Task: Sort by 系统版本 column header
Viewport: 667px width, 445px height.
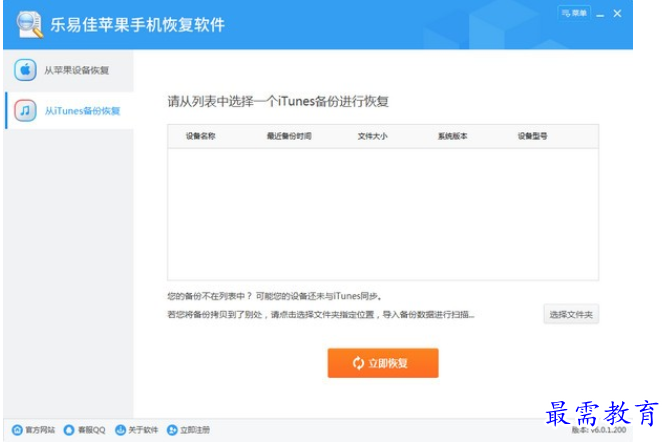Action: 453,136
